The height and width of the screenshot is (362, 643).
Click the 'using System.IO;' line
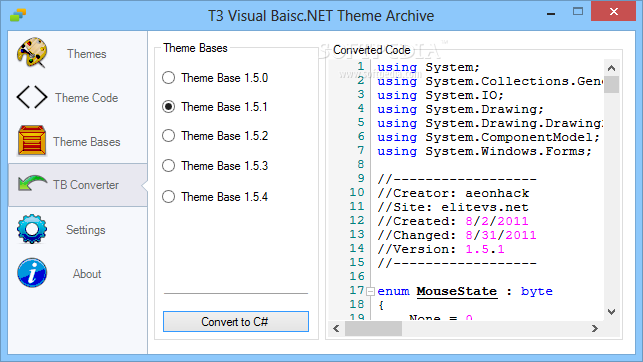pyautogui.click(x=440, y=95)
